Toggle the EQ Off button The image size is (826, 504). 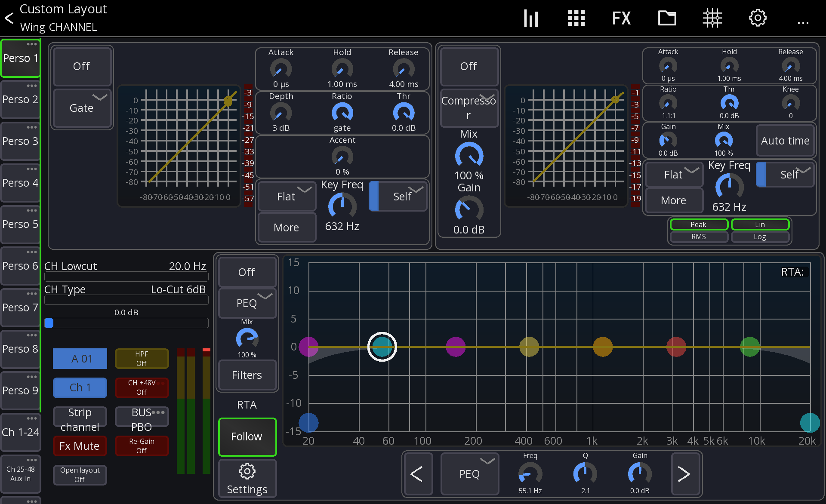pos(247,272)
